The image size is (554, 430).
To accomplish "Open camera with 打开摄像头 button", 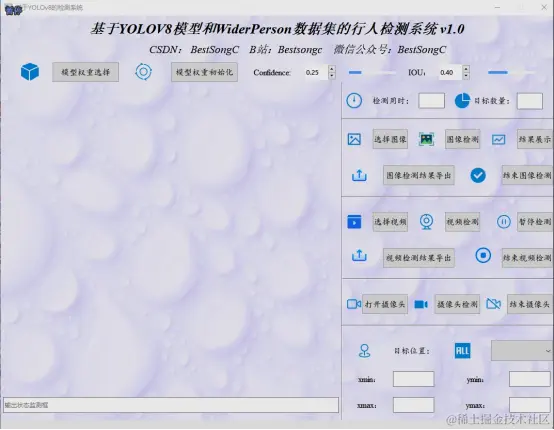I will pos(385,304).
